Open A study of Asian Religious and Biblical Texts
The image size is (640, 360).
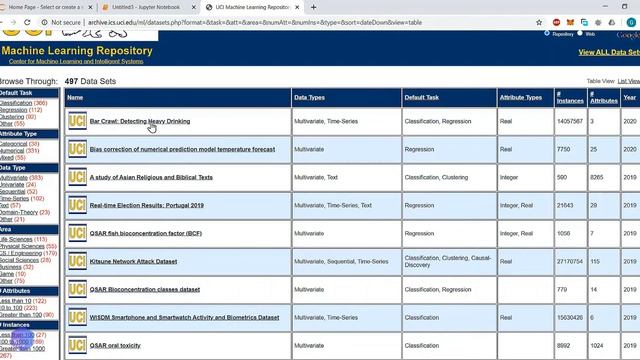[x=151, y=177]
